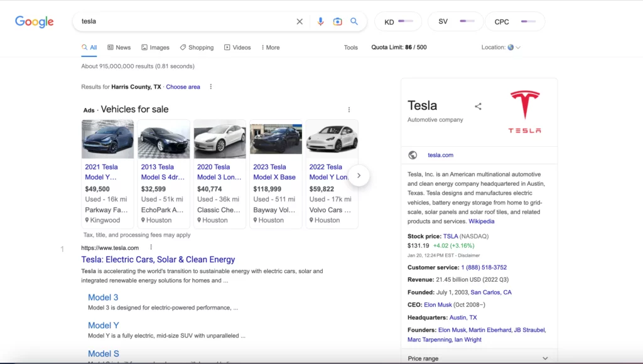Screen dimensions: 643x364
Task: Select the 2023 Tesla Model X thumbnail
Action: (276, 139)
